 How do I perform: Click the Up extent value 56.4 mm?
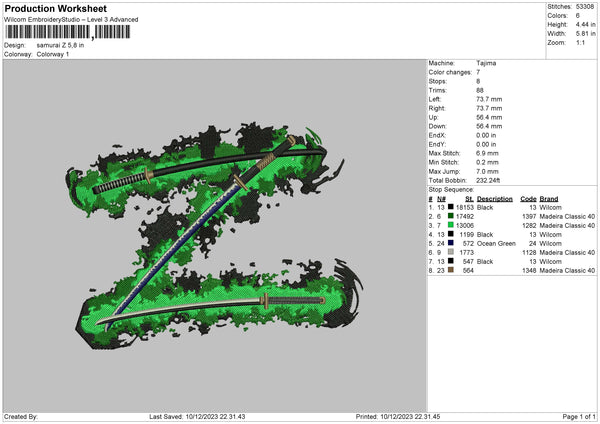[x=489, y=117]
